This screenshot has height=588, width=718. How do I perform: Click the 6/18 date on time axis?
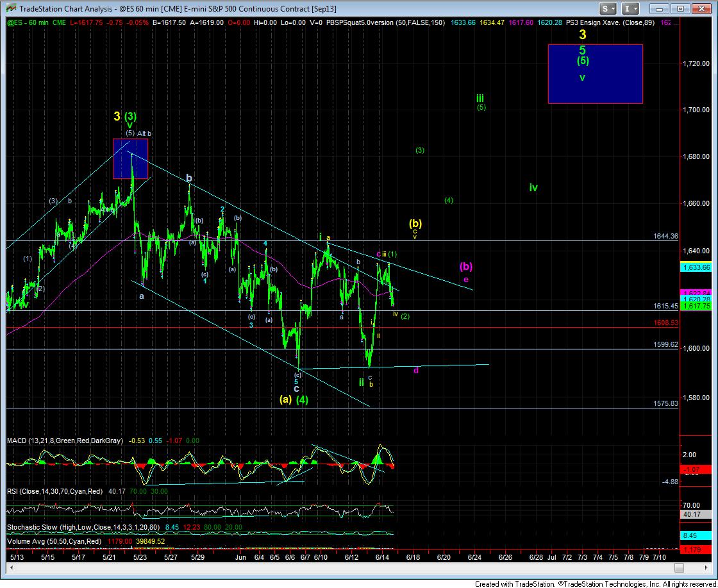412,558
